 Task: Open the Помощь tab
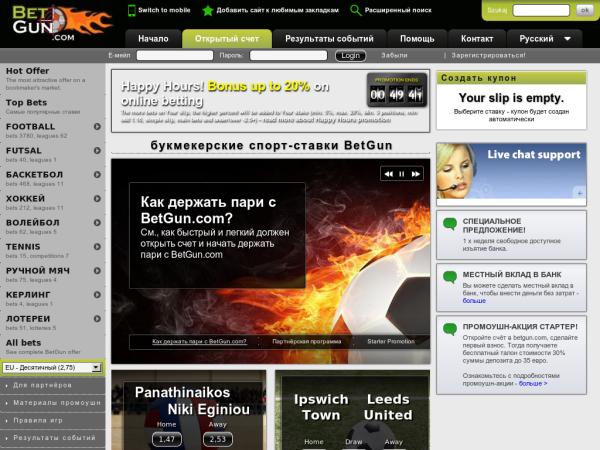(x=417, y=39)
